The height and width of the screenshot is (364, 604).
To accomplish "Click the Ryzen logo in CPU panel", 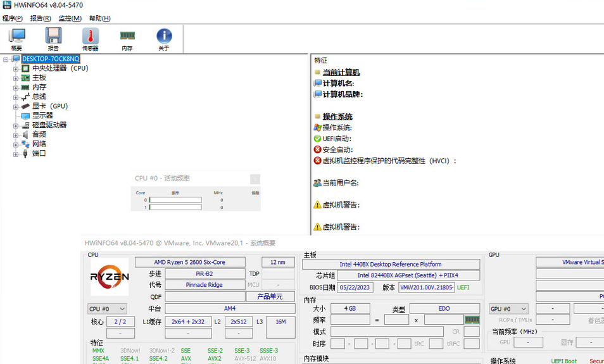I will (110, 277).
